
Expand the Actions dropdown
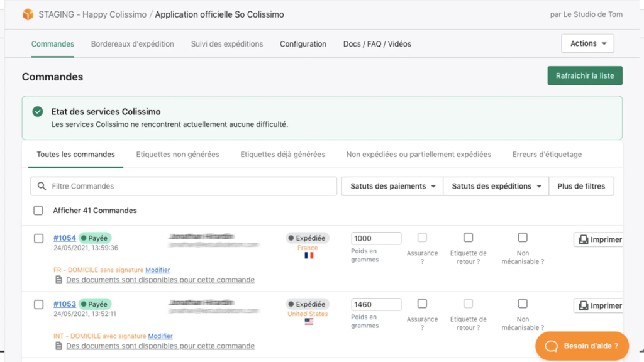[587, 43]
